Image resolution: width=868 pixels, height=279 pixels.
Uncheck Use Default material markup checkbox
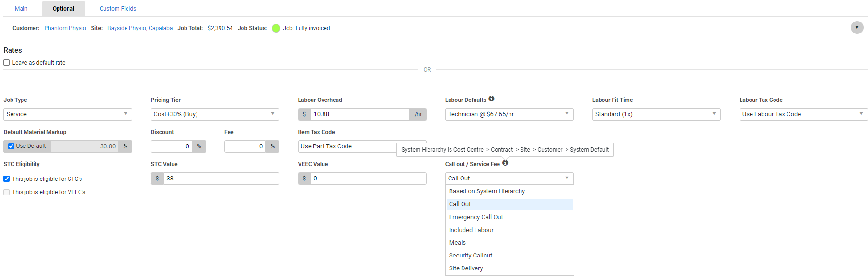pyautogui.click(x=11, y=146)
